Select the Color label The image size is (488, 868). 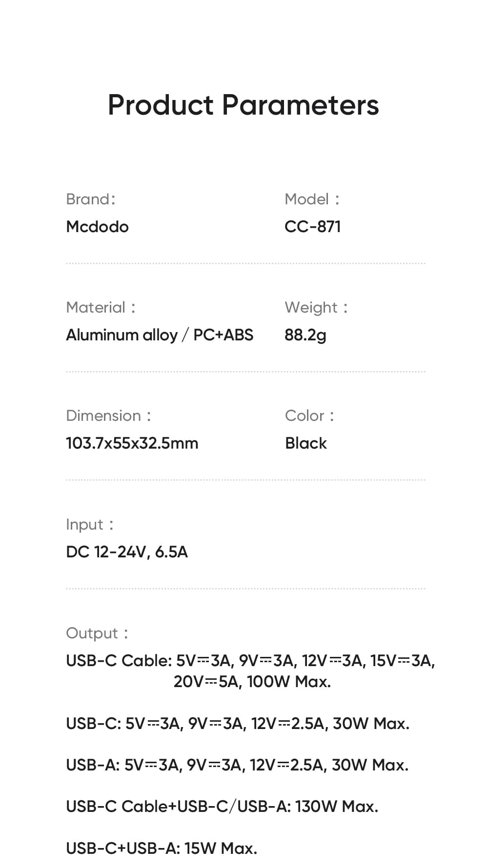(x=309, y=415)
